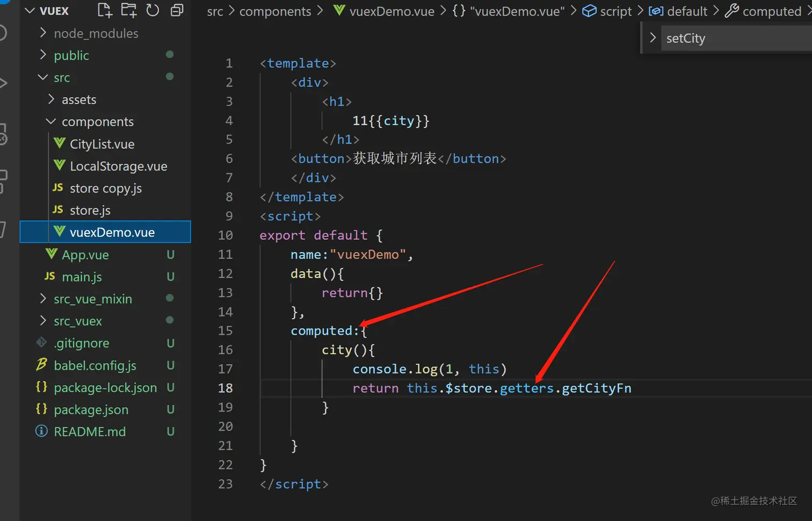The height and width of the screenshot is (521, 812).
Task: Expand the src_vuex folder
Action: click(x=43, y=321)
